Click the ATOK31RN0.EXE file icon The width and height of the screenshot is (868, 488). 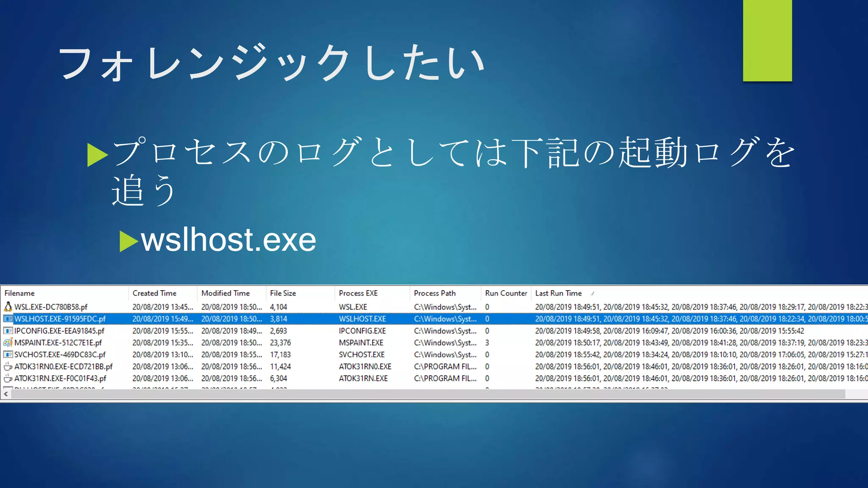8,366
